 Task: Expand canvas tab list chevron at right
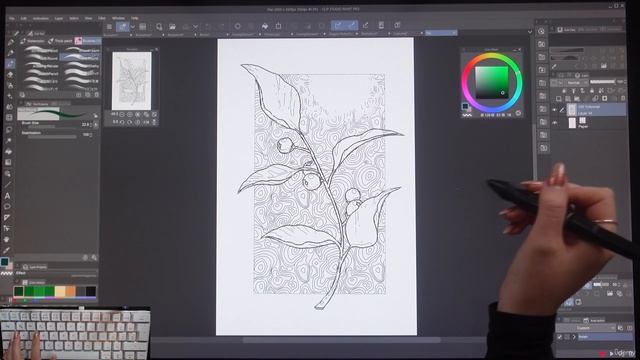530,32
